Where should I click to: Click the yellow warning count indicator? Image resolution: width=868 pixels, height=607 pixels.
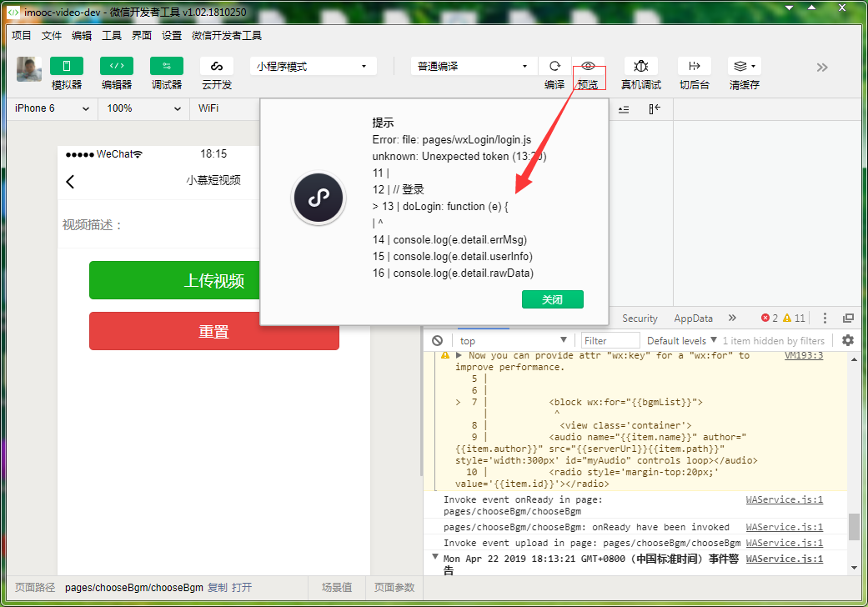[794, 319]
